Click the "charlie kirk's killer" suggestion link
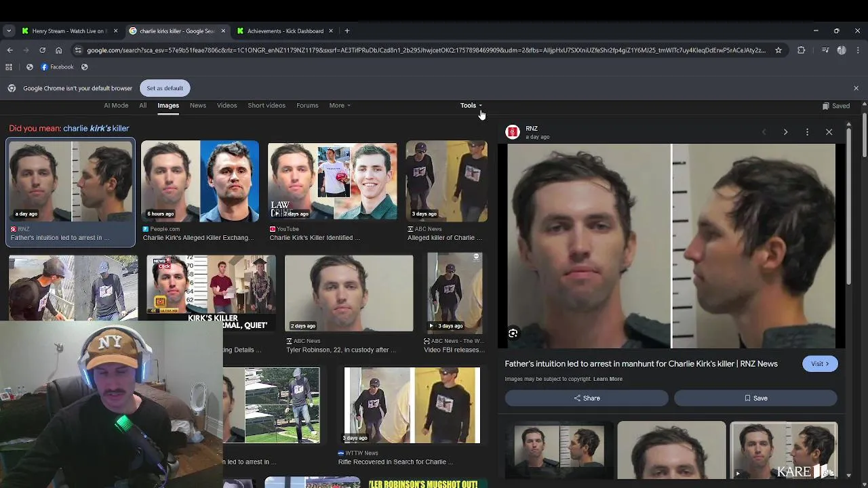The height and width of the screenshot is (488, 868). [x=96, y=128]
